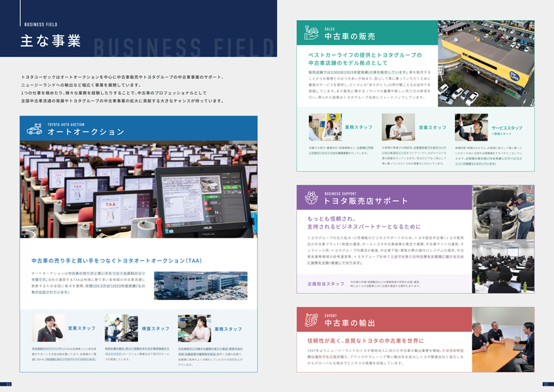Select the サービススタッフ label
554x392 pixels.
507,128
